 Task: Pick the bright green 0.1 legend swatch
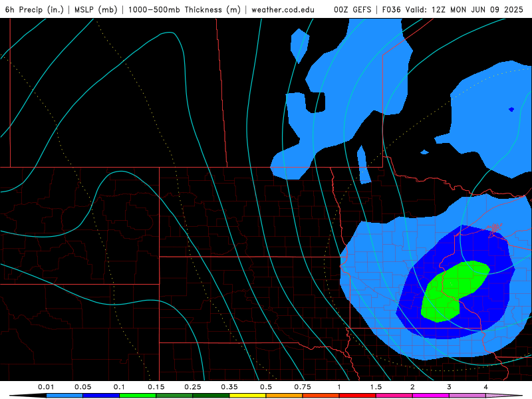coord(138,396)
